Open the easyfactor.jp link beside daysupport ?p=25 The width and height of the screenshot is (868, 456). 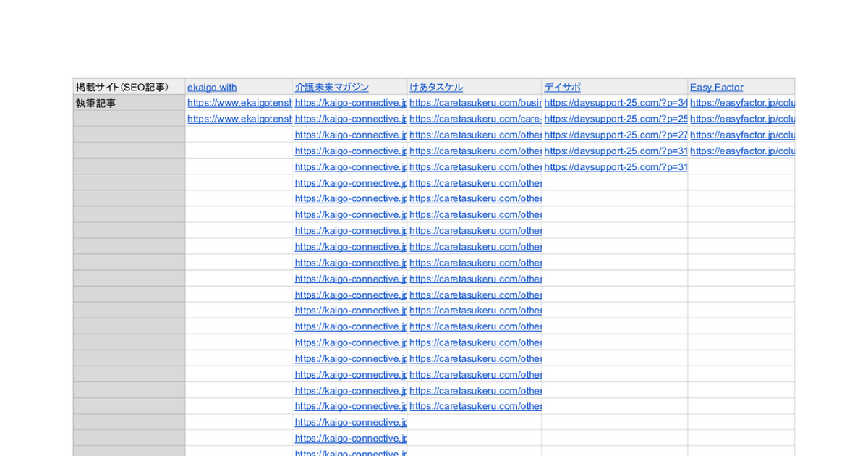(742, 119)
